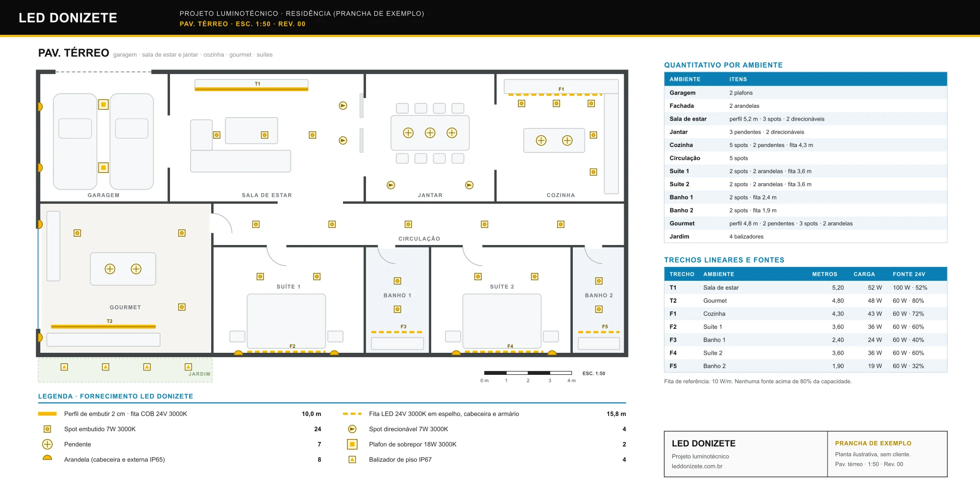
Task: Click the 'PRANCHA DE EXEMPLO' title block heading
Action: (873, 443)
